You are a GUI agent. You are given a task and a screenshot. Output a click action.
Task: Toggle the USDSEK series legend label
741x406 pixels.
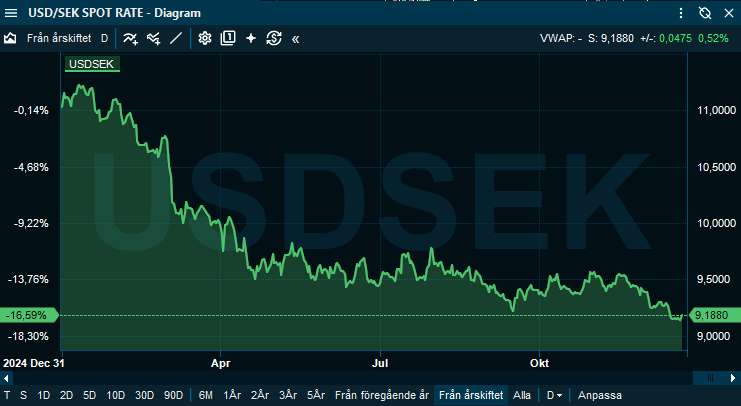[x=91, y=64]
